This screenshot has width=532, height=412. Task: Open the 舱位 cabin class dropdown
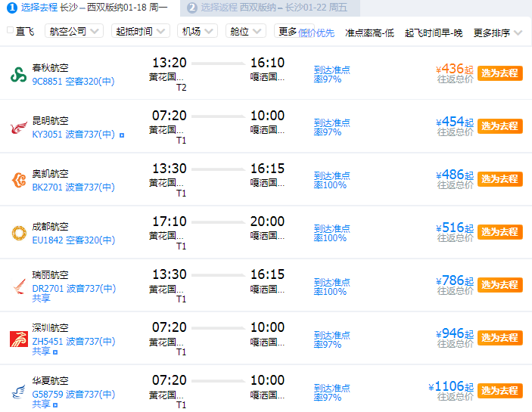[247, 32]
